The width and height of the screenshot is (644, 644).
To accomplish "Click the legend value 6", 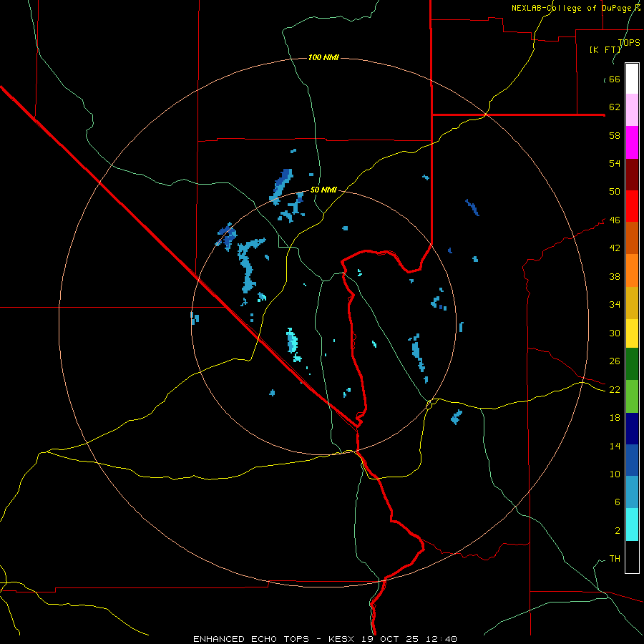I will coord(618,502).
